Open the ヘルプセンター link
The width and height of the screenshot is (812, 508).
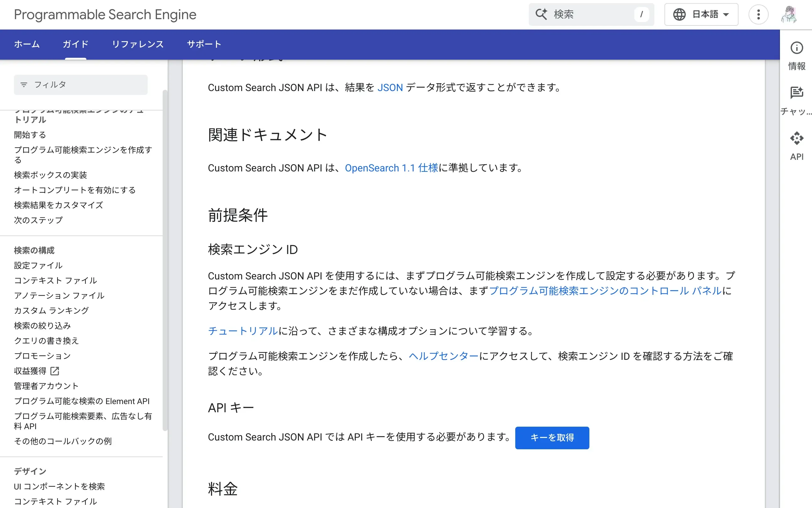(x=443, y=356)
